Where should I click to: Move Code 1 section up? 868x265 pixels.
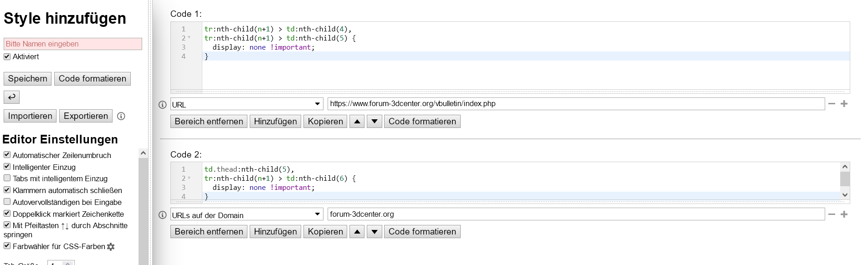(357, 122)
